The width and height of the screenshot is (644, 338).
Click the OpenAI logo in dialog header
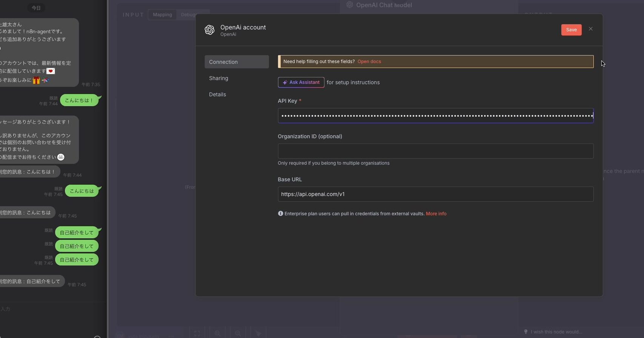pos(210,30)
